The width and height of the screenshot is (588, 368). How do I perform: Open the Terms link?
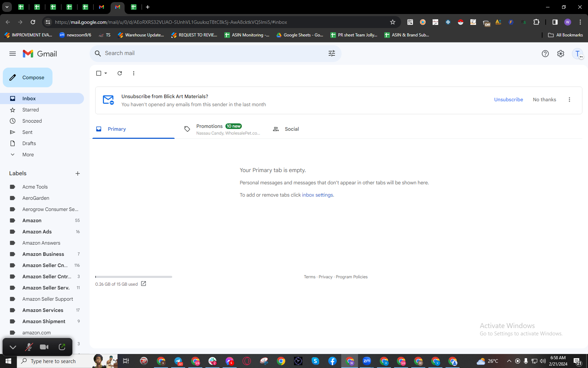click(309, 277)
